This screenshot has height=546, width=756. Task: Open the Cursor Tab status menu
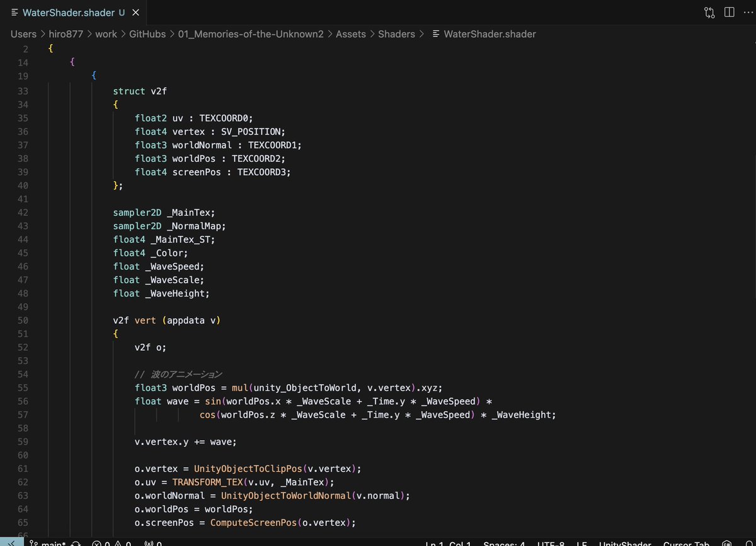coord(686,543)
